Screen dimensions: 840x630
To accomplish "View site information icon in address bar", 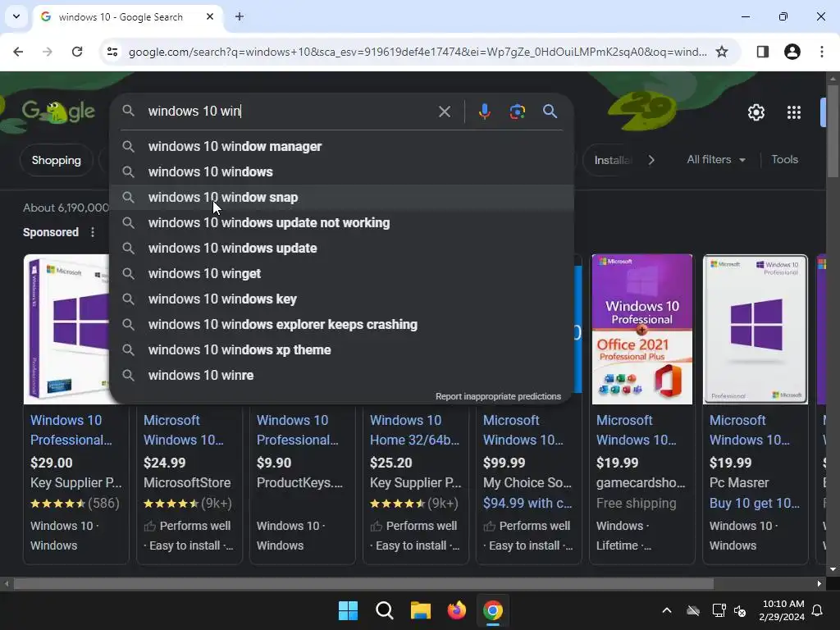I will tap(112, 52).
